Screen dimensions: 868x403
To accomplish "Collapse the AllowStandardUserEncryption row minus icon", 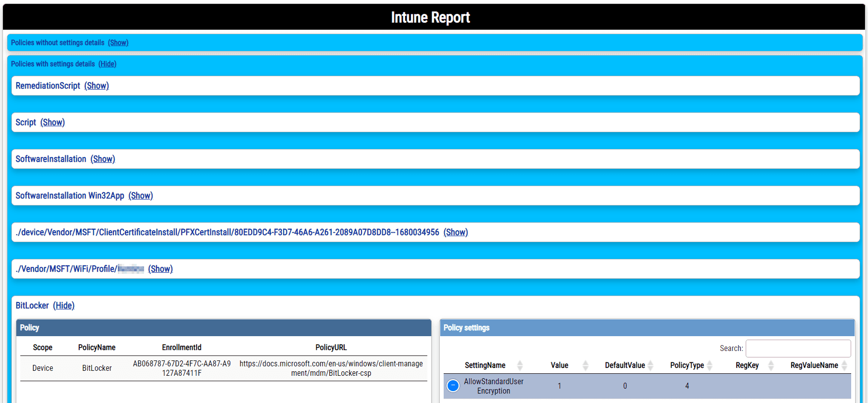I will pos(453,386).
